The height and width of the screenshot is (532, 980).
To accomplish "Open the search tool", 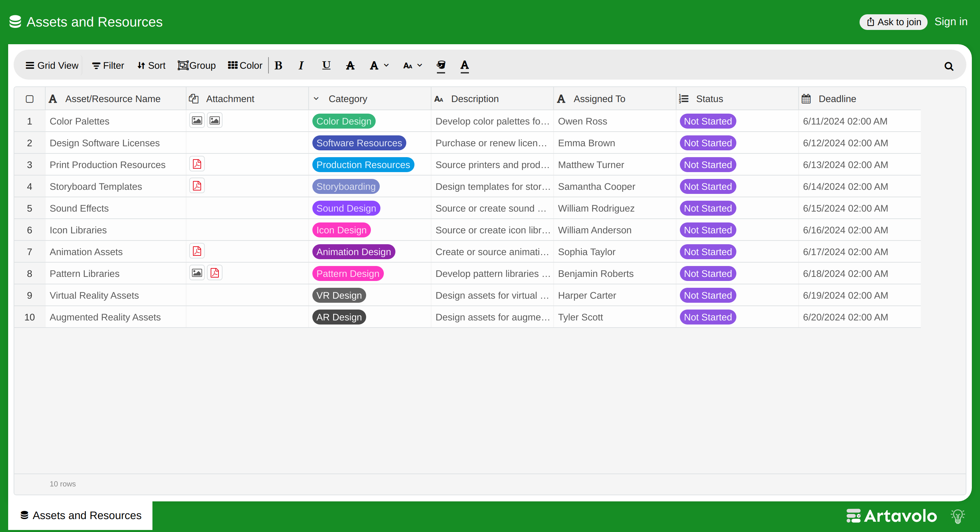I will [x=949, y=66].
